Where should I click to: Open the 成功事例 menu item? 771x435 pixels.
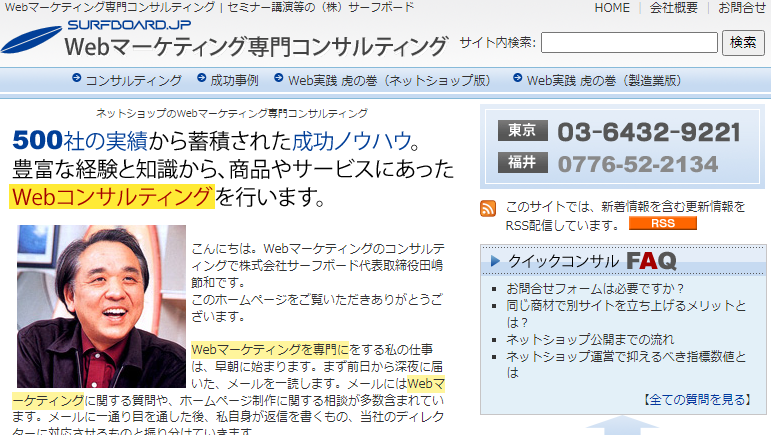(234, 80)
